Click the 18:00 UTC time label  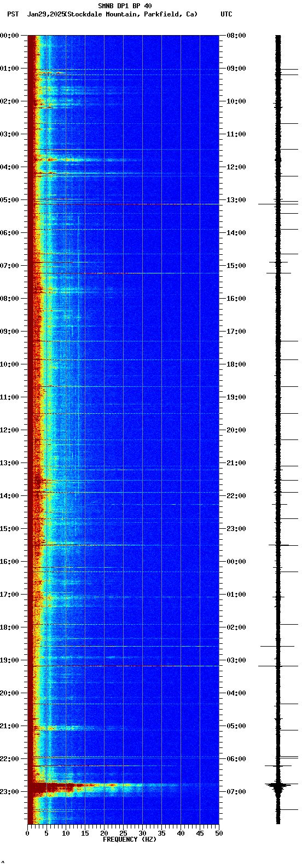click(236, 364)
